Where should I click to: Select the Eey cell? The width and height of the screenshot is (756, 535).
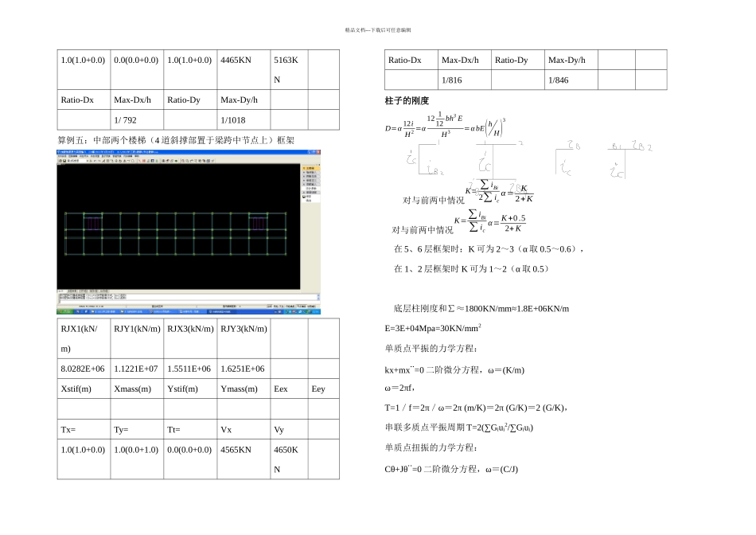[x=324, y=389]
